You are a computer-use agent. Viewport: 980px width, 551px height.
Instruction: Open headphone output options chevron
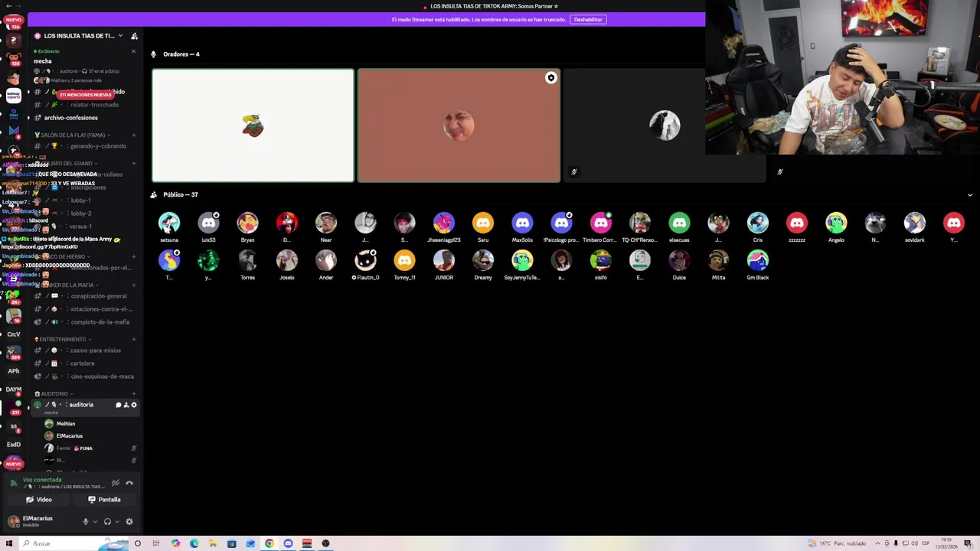pyautogui.click(x=116, y=522)
